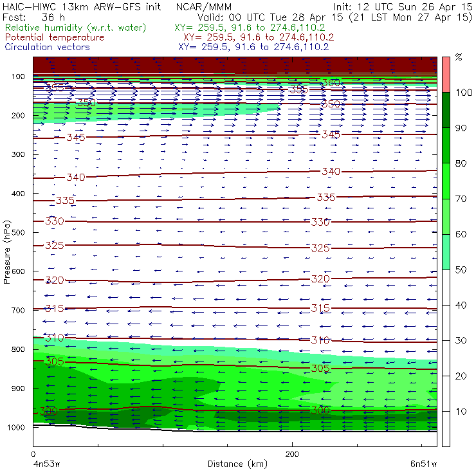This screenshot has width=476, height=476.
Task: Click the '200' distance axis tick label
Action: click(x=292, y=454)
